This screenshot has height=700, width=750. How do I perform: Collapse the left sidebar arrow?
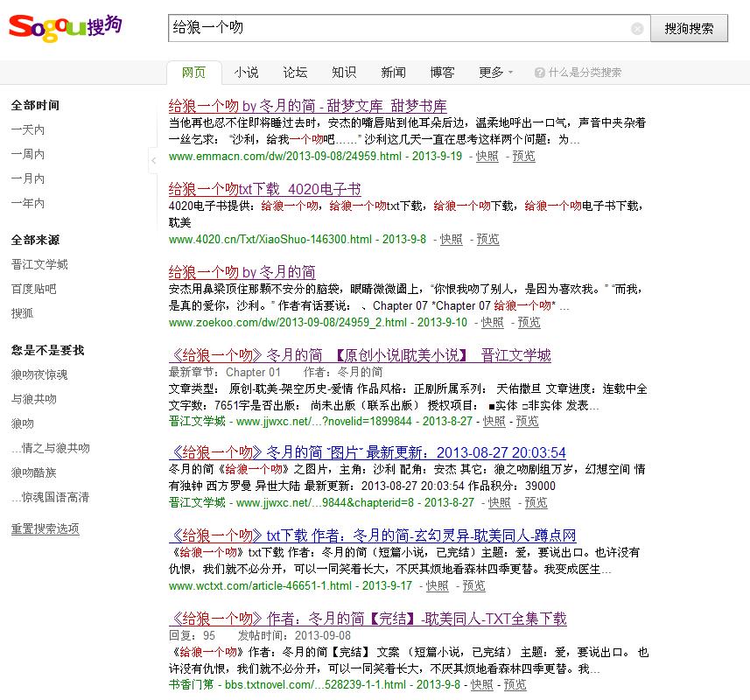(154, 160)
